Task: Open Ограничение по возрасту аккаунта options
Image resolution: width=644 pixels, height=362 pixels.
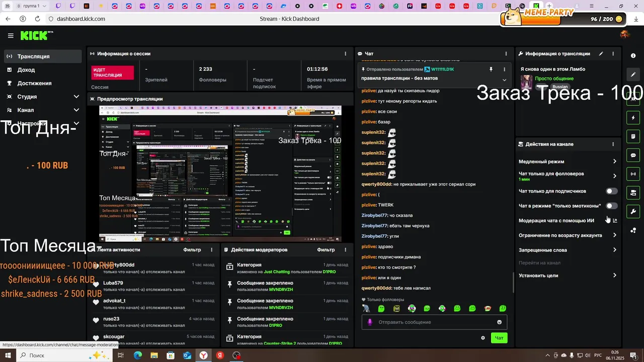Action: point(568,235)
